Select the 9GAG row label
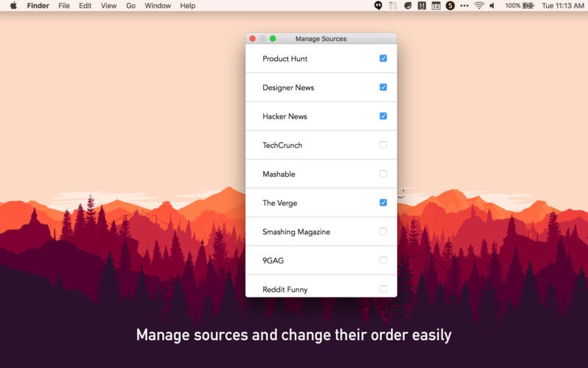The height and width of the screenshot is (368, 588). [x=273, y=261]
